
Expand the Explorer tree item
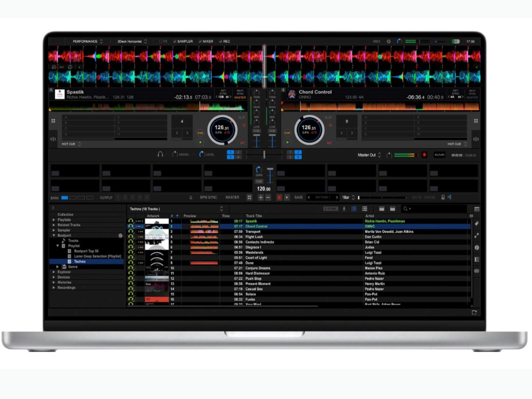[x=54, y=272]
